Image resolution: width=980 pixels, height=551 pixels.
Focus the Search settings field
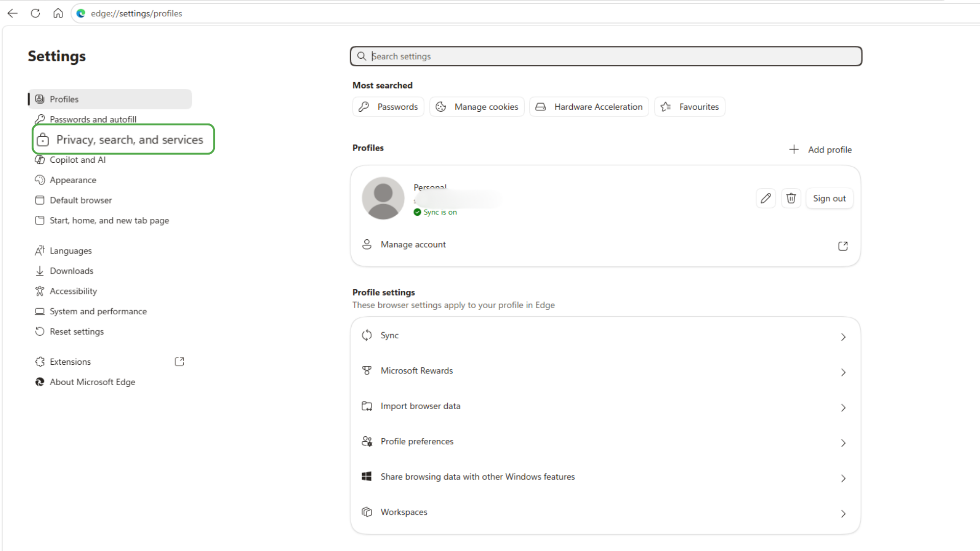coord(606,56)
